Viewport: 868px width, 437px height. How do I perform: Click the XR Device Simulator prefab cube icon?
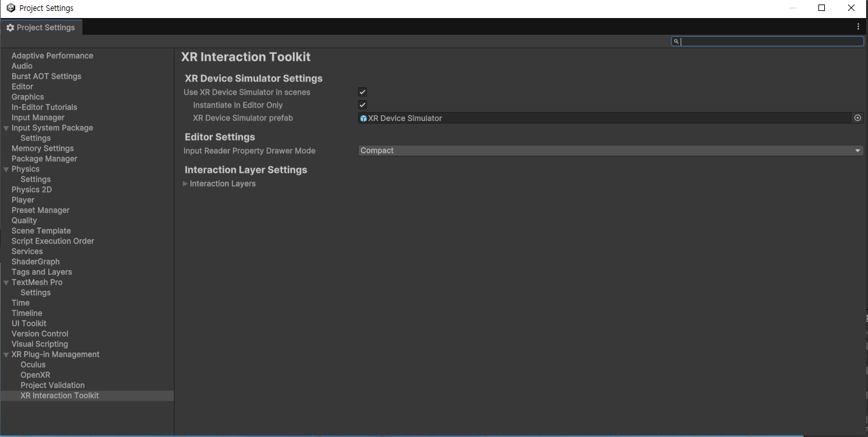click(x=364, y=118)
